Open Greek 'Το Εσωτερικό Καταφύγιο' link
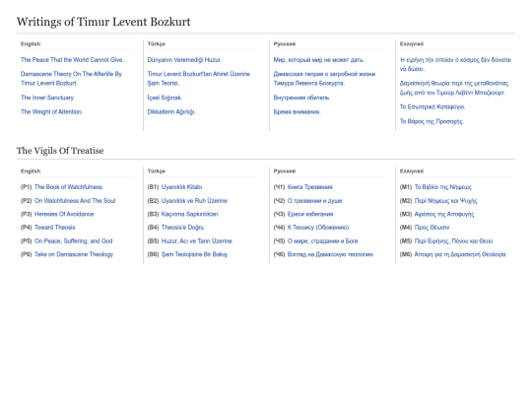The image size is (532, 399). pyautogui.click(x=432, y=106)
